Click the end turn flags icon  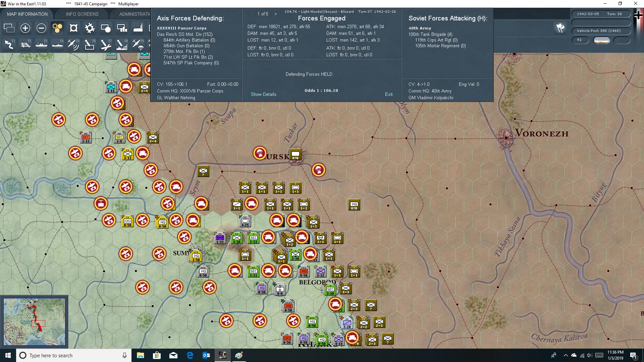(x=560, y=28)
